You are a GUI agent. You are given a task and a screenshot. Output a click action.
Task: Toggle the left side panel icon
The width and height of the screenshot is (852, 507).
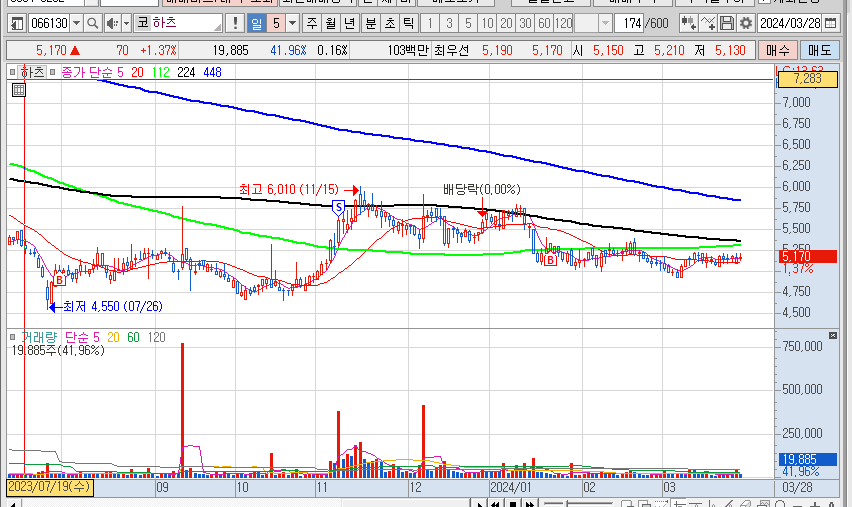tap(17, 23)
